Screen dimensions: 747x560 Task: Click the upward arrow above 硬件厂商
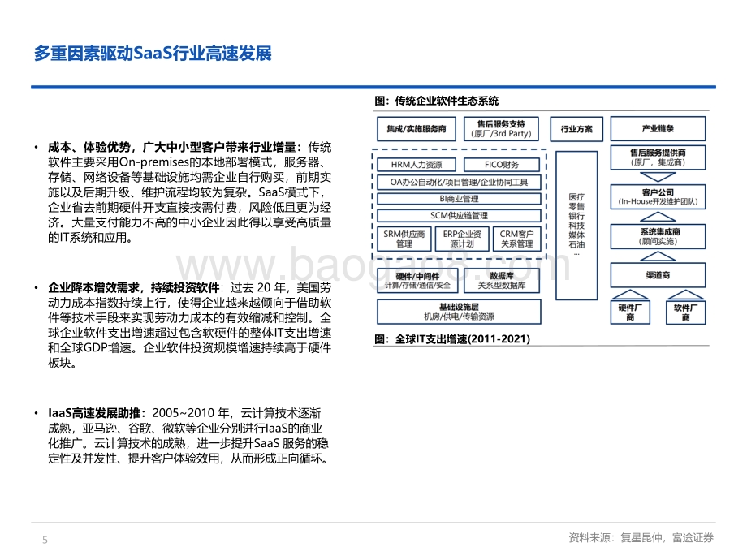630,295
